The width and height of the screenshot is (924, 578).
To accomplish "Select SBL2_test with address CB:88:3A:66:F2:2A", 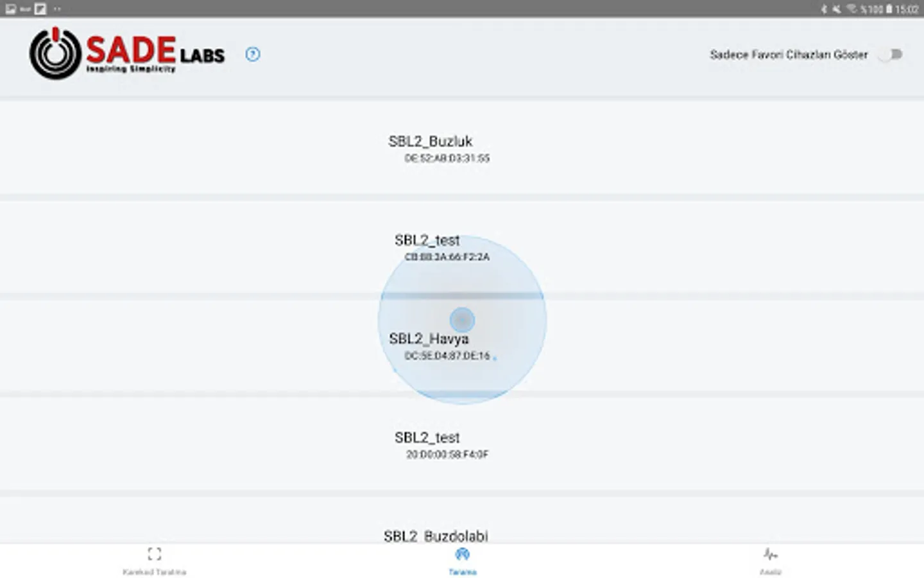I will [x=427, y=240].
